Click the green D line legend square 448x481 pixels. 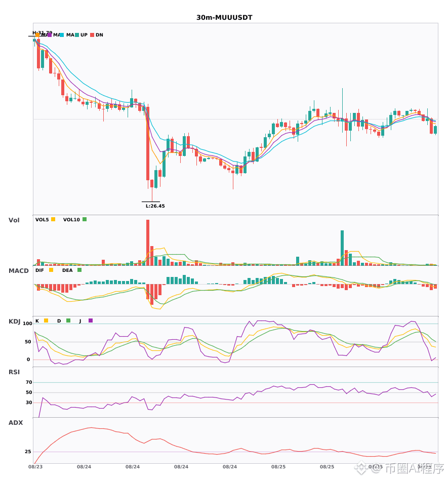[68, 320]
